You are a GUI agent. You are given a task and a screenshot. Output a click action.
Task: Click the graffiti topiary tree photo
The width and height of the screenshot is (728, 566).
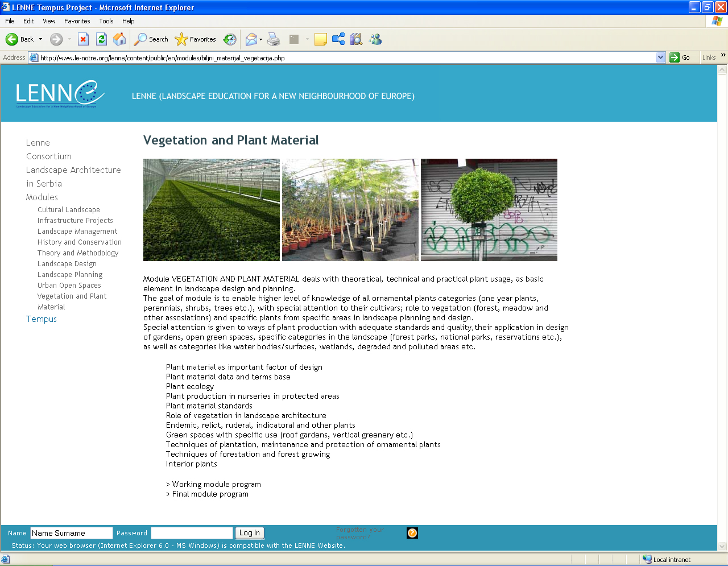(489, 210)
